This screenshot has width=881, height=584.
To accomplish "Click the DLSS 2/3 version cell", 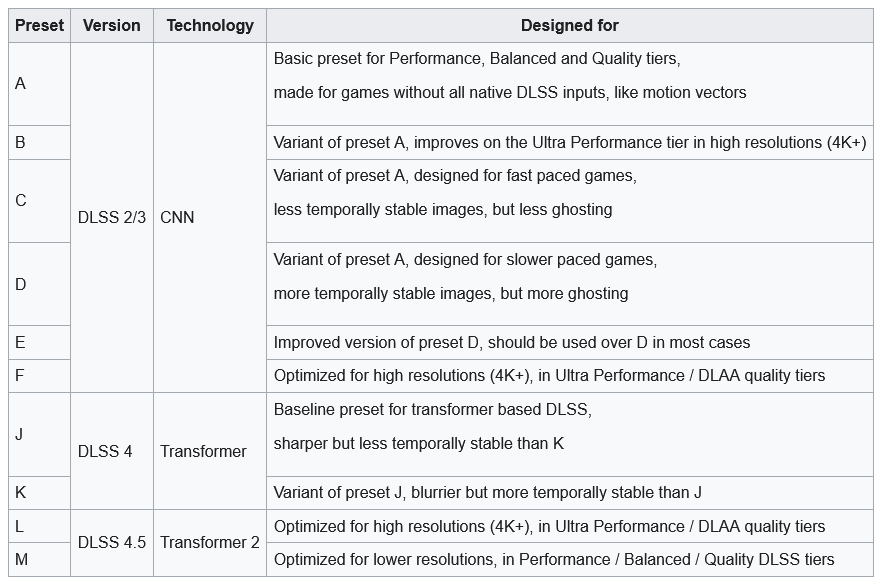I will (x=111, y=217).
